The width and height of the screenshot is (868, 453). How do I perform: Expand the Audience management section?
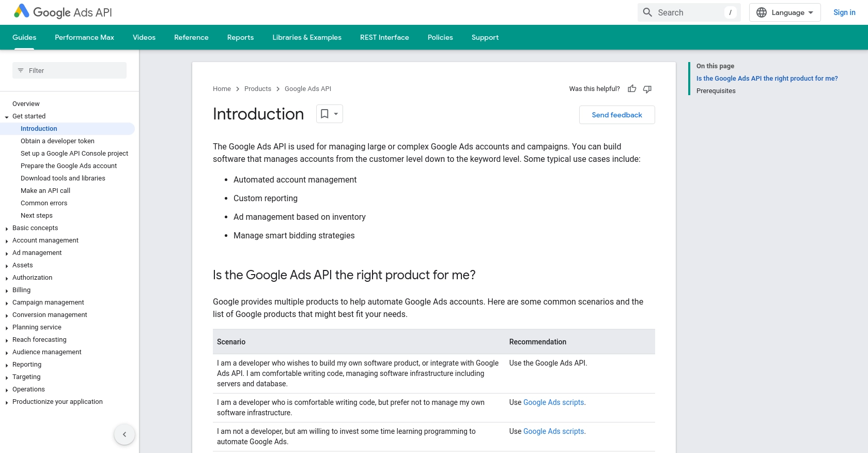coord(7,352)
